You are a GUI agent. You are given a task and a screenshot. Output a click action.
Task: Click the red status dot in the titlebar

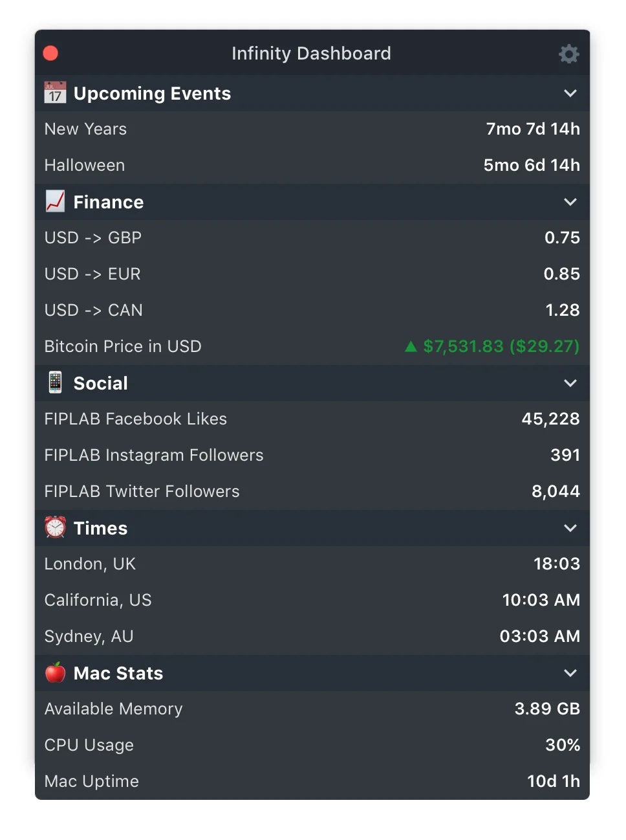[50, 53]
